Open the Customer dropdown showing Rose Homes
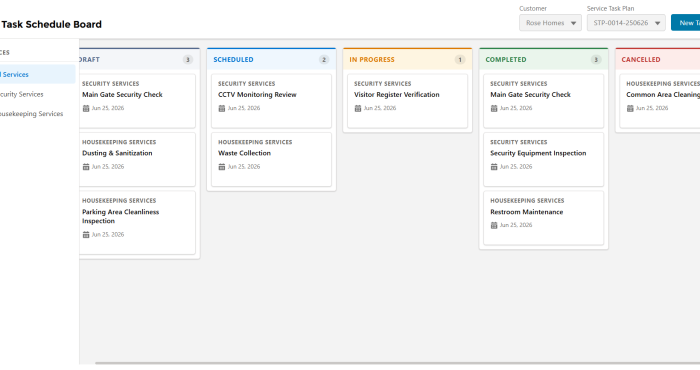 click(x=550, y=23)
